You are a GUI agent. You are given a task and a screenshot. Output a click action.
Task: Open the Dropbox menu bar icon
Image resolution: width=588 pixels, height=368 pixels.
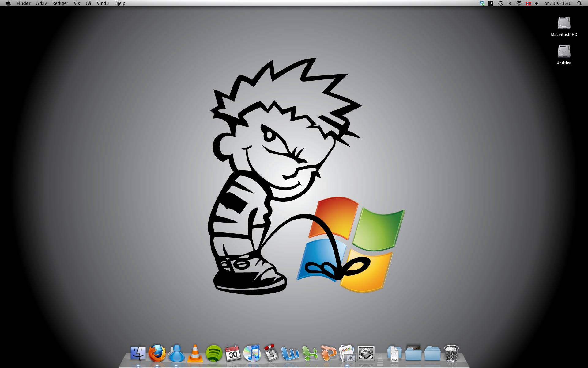(482, 3)
